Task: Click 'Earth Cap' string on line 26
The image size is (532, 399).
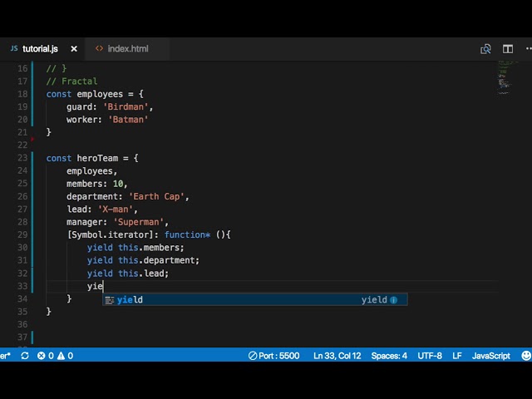Action: pos(156,196)
